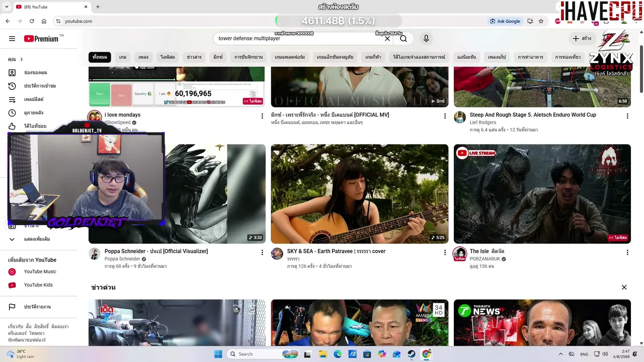
Task: Reload the page in the browser toolbar
Action: click(32, 21)
